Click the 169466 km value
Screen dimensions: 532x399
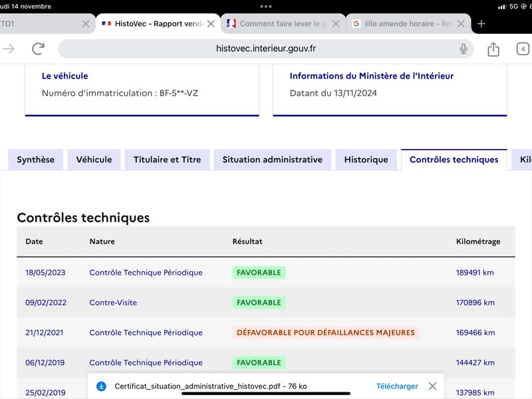tap(475, 332)
